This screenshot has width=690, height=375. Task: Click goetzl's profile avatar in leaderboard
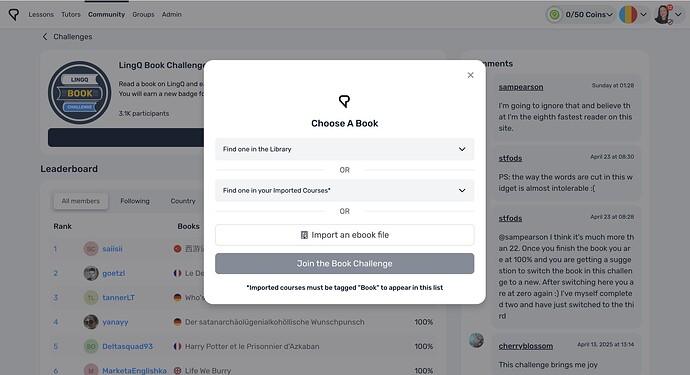click(x=91, y=273)
